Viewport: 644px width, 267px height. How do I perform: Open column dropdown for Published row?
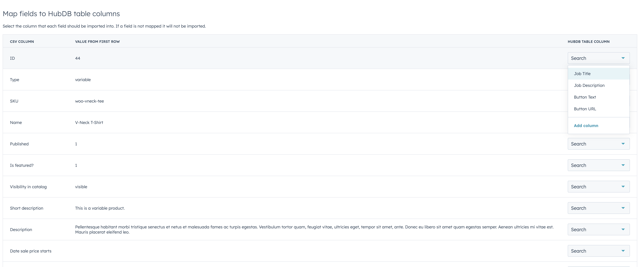click(x=598, y=144)
